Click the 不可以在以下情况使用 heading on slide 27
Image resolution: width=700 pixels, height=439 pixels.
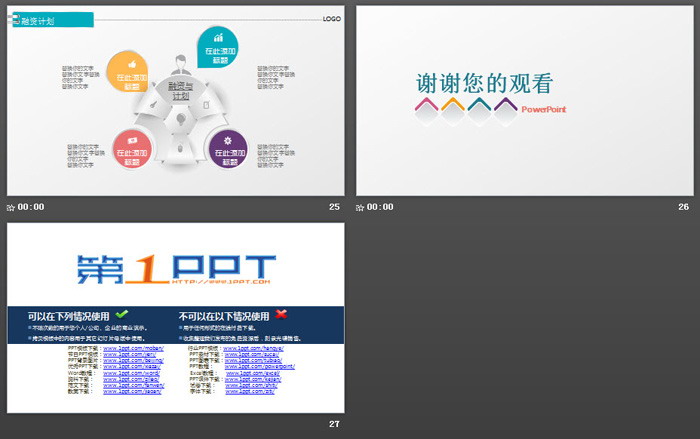(224, 317)
